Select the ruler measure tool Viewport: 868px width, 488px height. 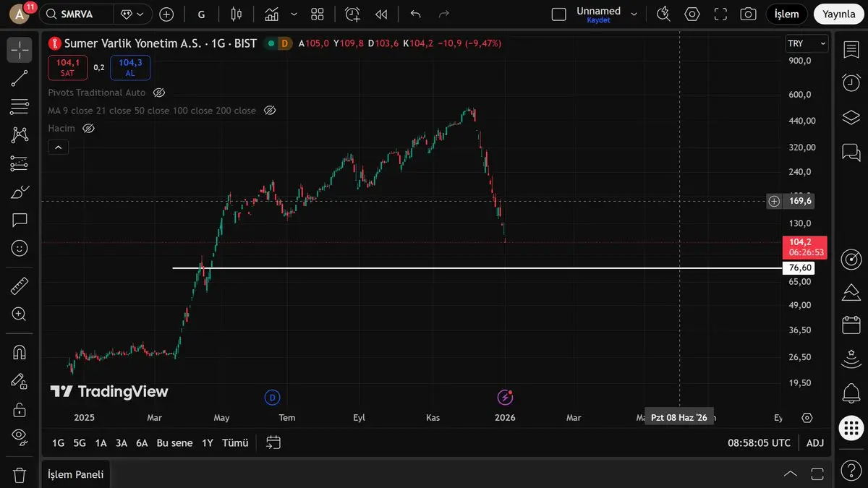tap(20, 286)
